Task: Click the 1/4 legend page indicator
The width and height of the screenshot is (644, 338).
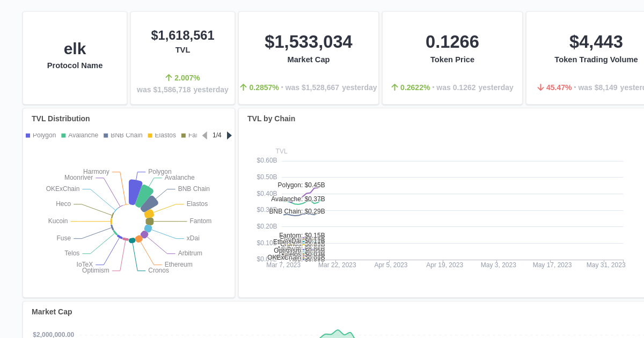Action: tap(217, 135)
